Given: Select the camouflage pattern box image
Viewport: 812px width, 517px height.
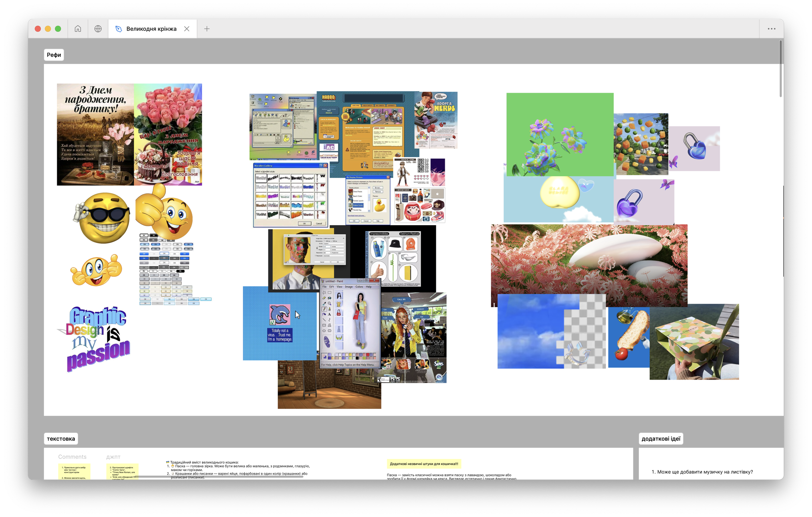Looking at the screenshot, I should (694, 341).
